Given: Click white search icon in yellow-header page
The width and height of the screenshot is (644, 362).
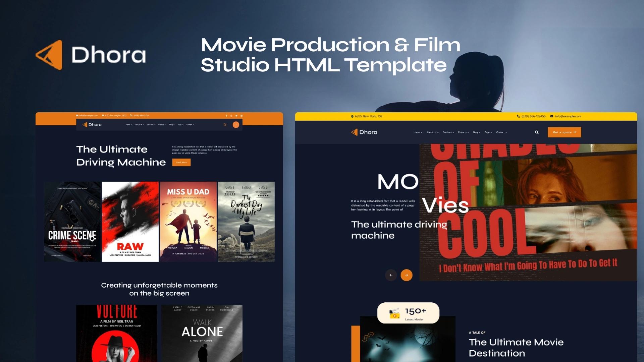Looking at the screenshot, I should click(x=537, y=132).
